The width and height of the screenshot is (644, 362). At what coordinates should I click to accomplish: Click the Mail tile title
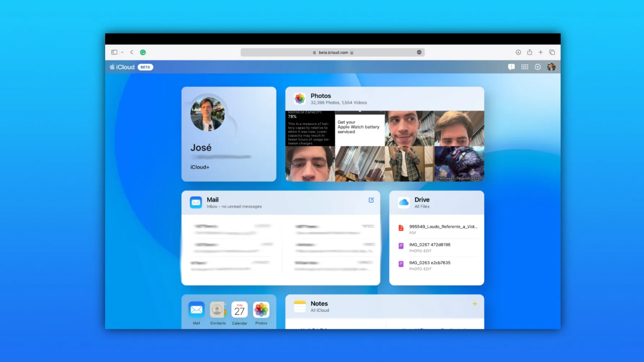[x=213, y=200]
